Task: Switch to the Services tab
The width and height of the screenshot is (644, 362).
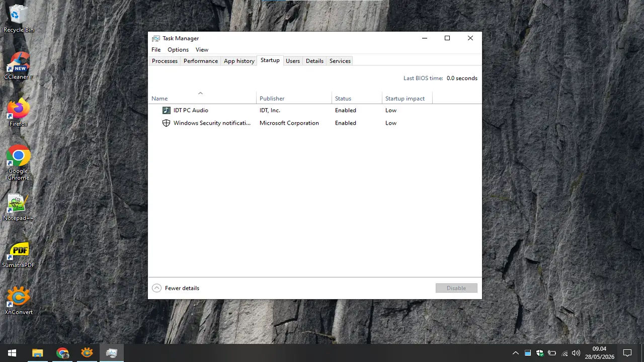Action: pos(340,61)
